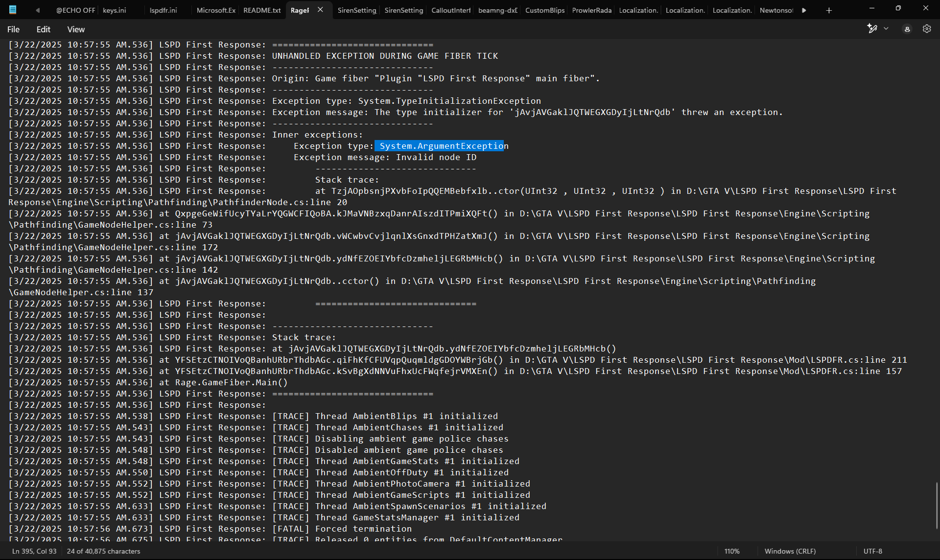Close the active RagePluginHook tab

pyautogui.click(x=320, y=10)
